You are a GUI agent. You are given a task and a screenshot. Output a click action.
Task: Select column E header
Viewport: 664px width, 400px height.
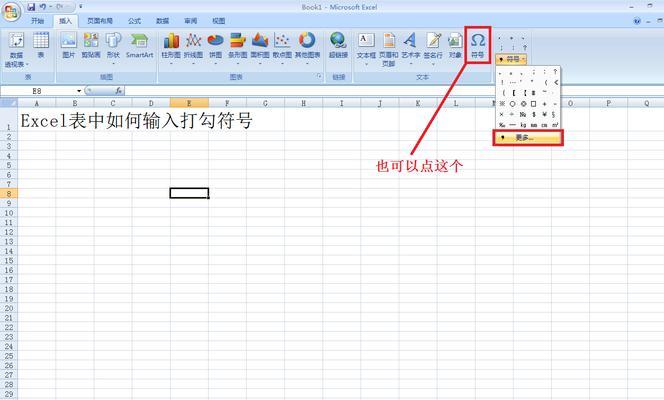point(189,103)
